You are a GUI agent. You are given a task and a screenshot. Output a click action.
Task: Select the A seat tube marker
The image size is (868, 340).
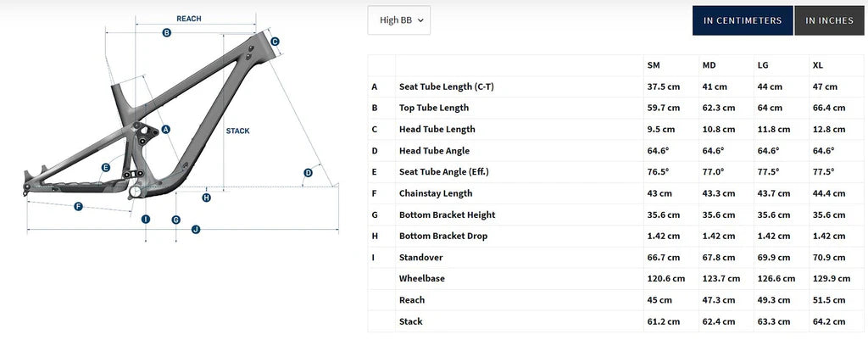166,130
